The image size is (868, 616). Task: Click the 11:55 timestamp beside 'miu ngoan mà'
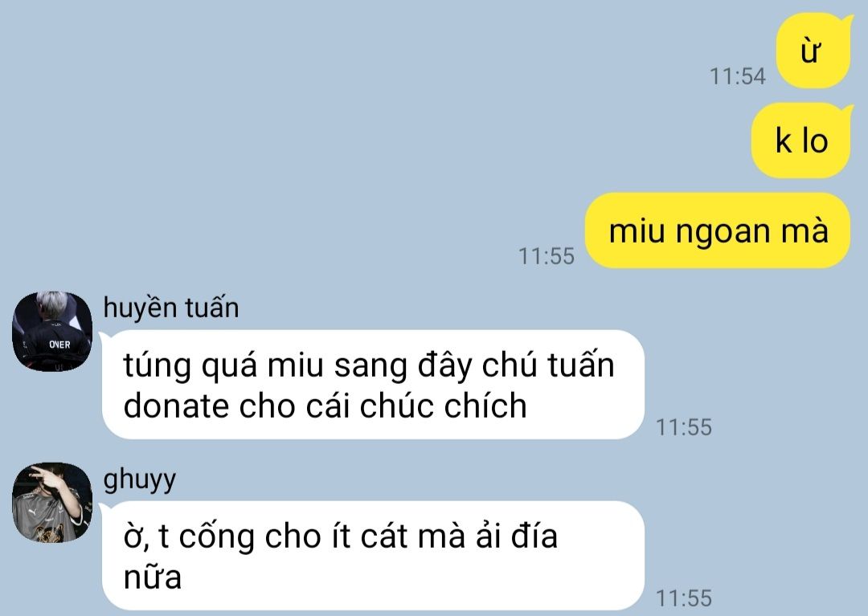(x=547, y=256)
